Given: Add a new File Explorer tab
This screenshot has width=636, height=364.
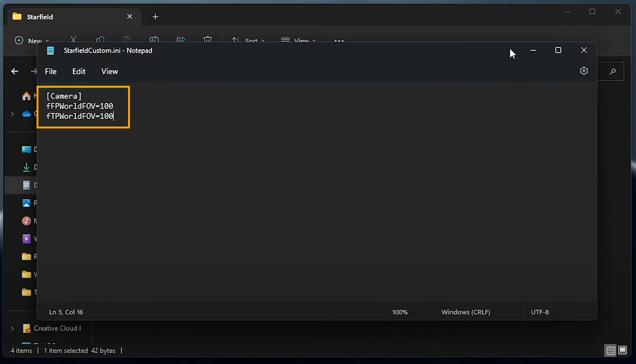Looking at the screenshot, I should [155, 17].
